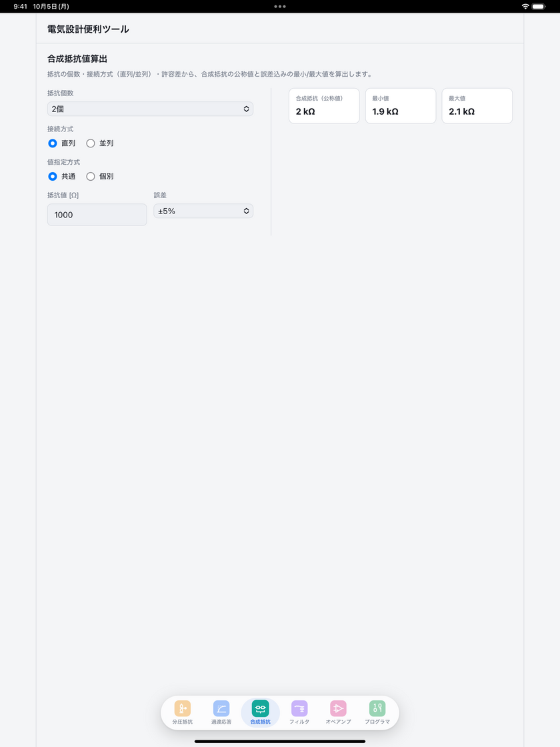
Task: Click the 電気設計便利ツール app title
Action: 88,29
